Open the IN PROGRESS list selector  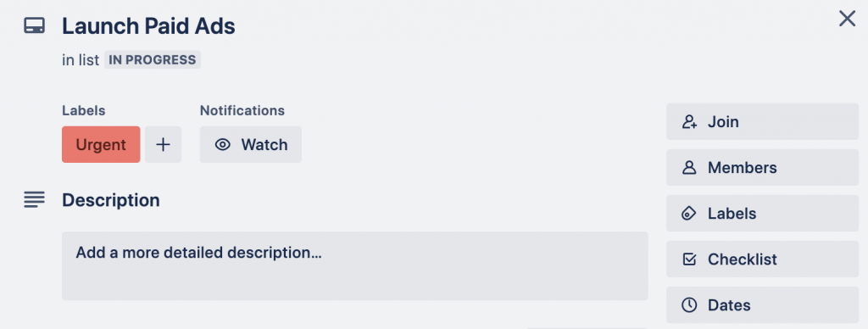(x=153, y=60)
